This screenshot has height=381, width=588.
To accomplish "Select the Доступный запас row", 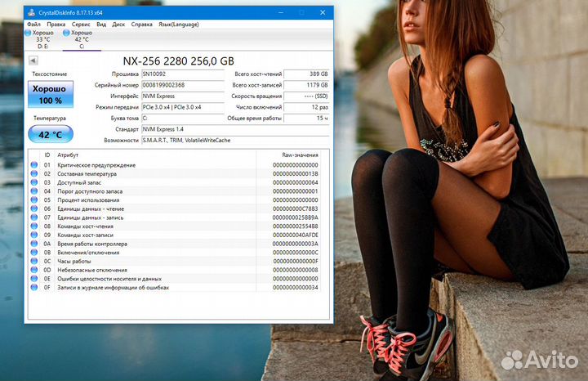I will 175,182.
